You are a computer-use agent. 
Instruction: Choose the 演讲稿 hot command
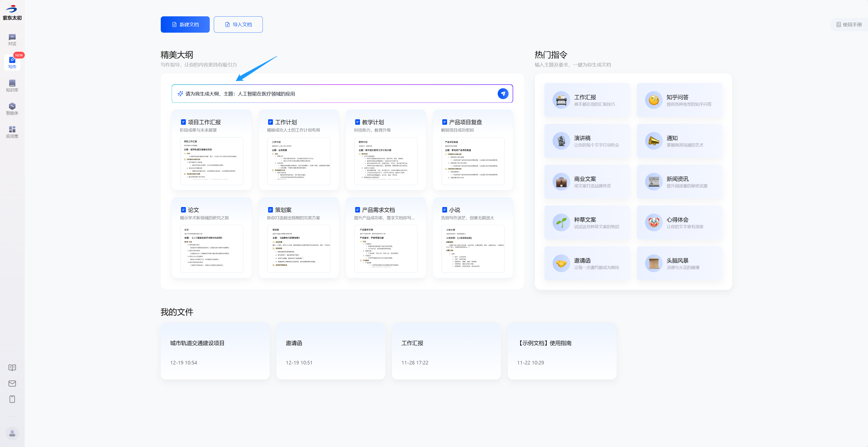(x=587, y=141)
